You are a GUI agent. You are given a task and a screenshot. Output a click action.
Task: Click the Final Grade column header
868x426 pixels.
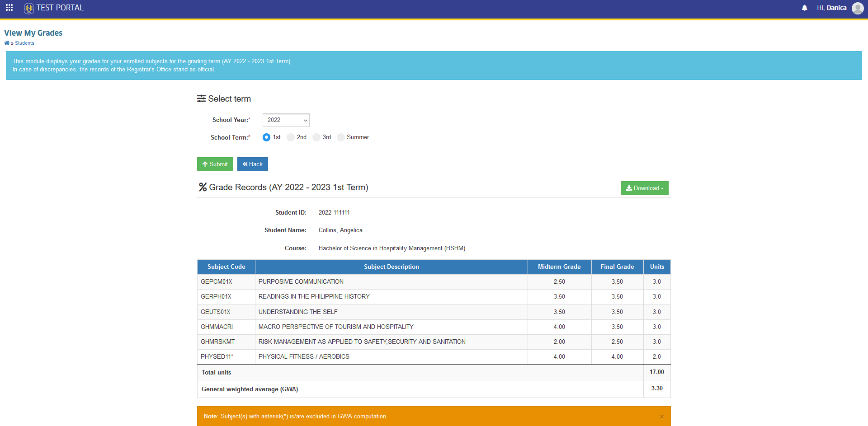[617, 267]
